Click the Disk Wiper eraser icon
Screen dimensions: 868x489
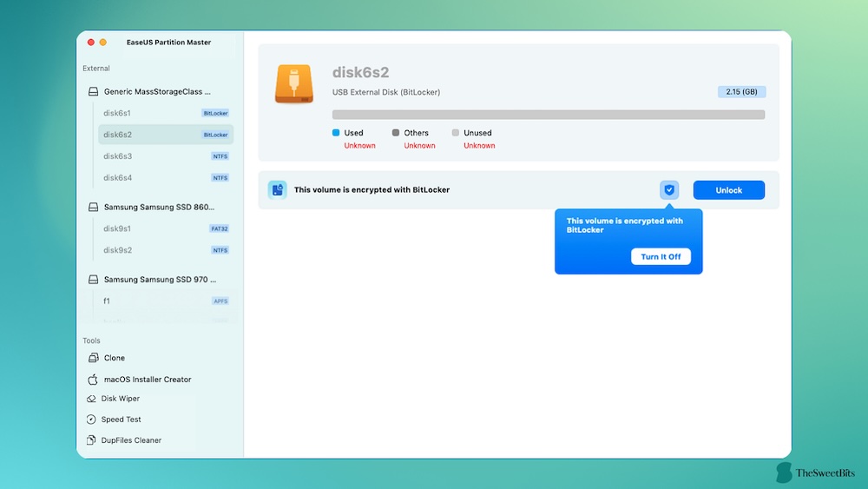click(x=91, y=399)
